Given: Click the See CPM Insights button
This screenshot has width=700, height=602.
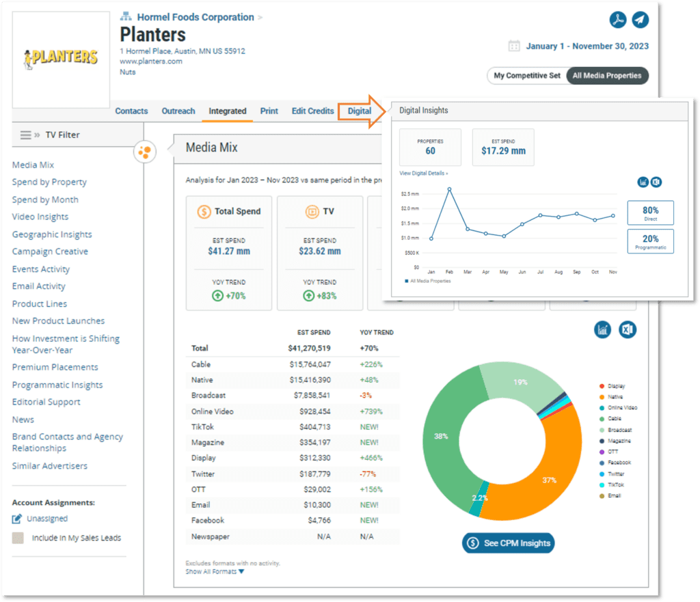Looking at the screenshot, I should pyautogui.click(x=508, y=543).
